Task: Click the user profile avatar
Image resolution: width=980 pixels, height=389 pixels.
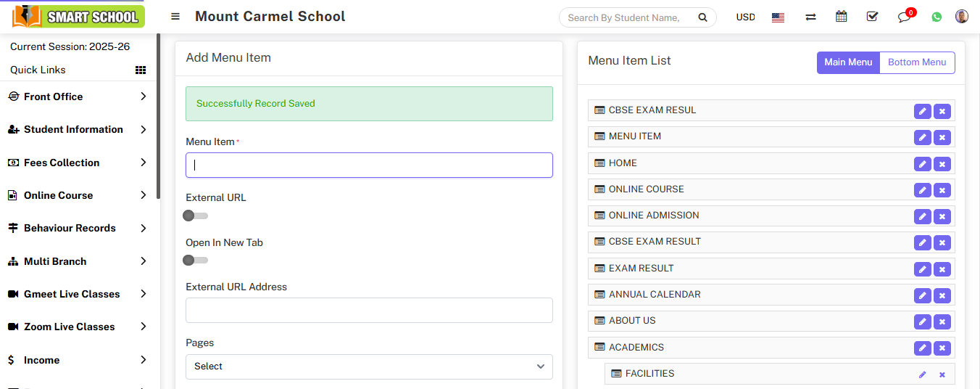Action: [x=961, y=17]
